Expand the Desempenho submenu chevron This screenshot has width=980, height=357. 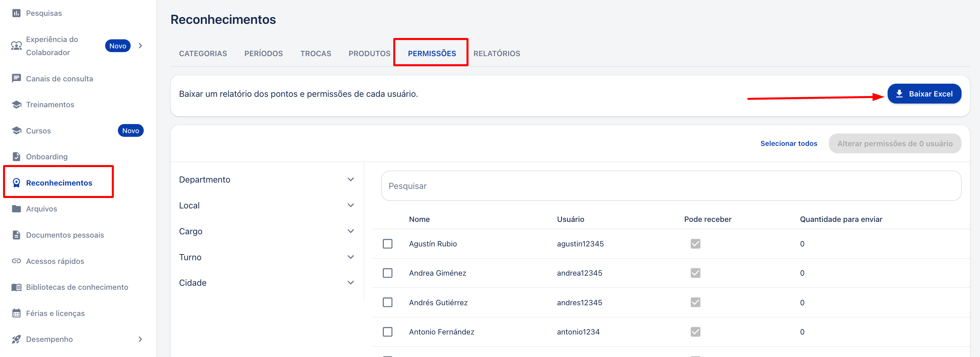tap(140, 339)
